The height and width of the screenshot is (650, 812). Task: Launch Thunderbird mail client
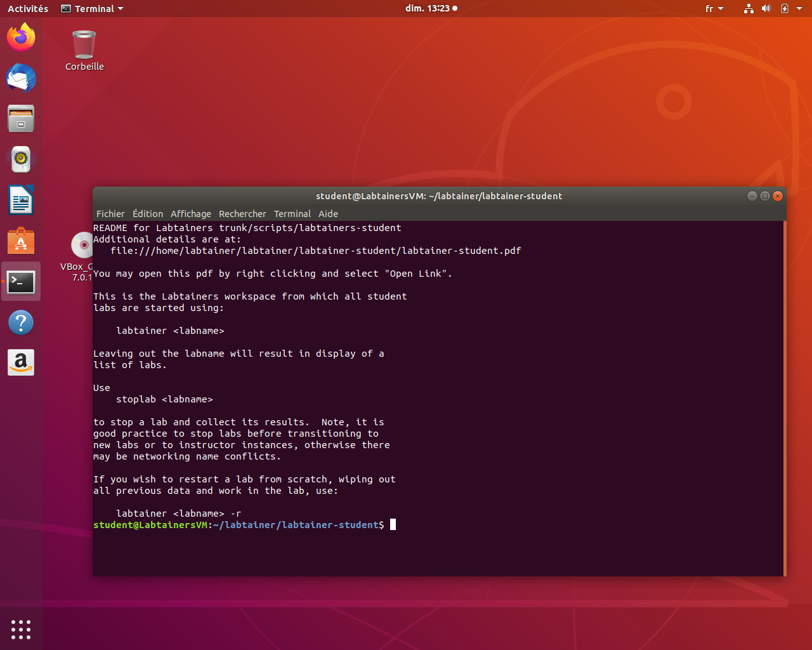21,78
